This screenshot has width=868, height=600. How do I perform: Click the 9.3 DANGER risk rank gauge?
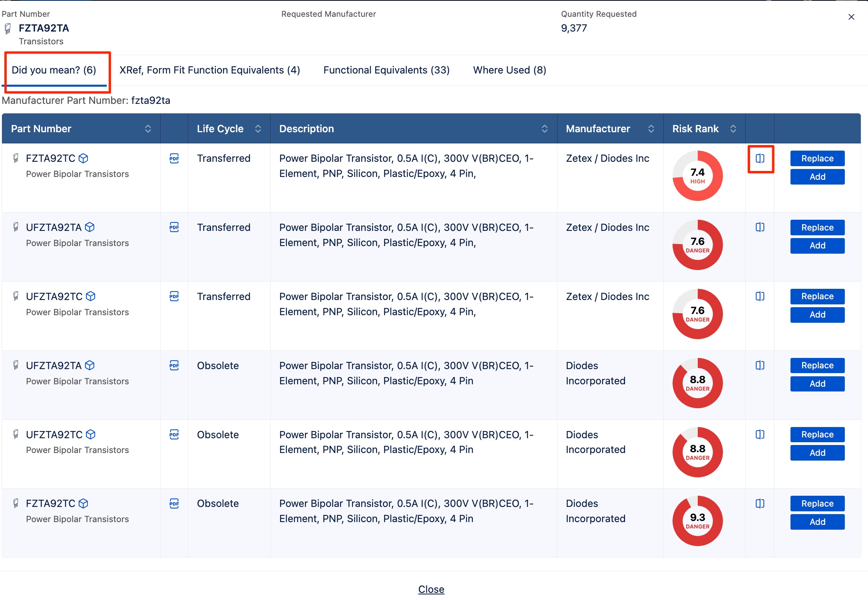698,521
